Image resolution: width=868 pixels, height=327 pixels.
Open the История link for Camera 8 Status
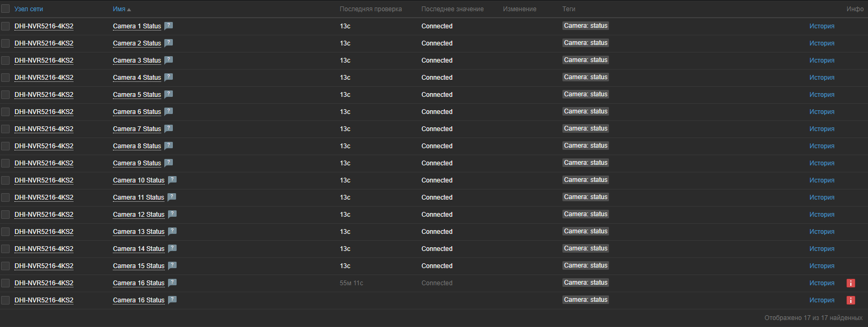[x=821, y=146]
